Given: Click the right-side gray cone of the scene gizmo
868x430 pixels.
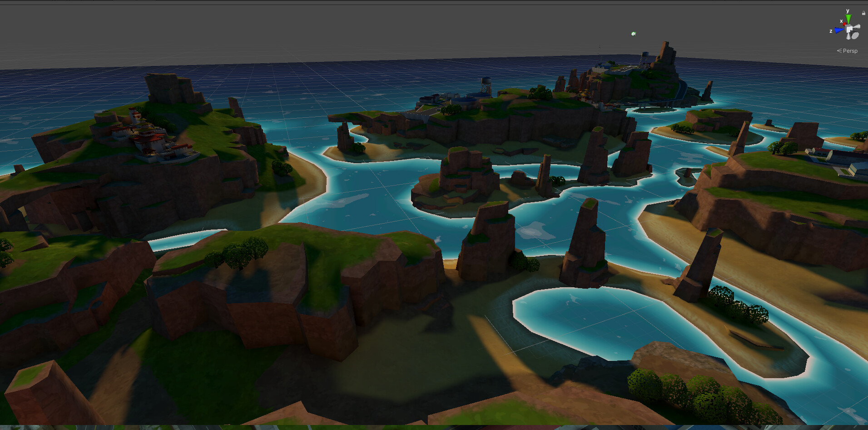Looking at the screenshot, I should click(x=857, y=26).
